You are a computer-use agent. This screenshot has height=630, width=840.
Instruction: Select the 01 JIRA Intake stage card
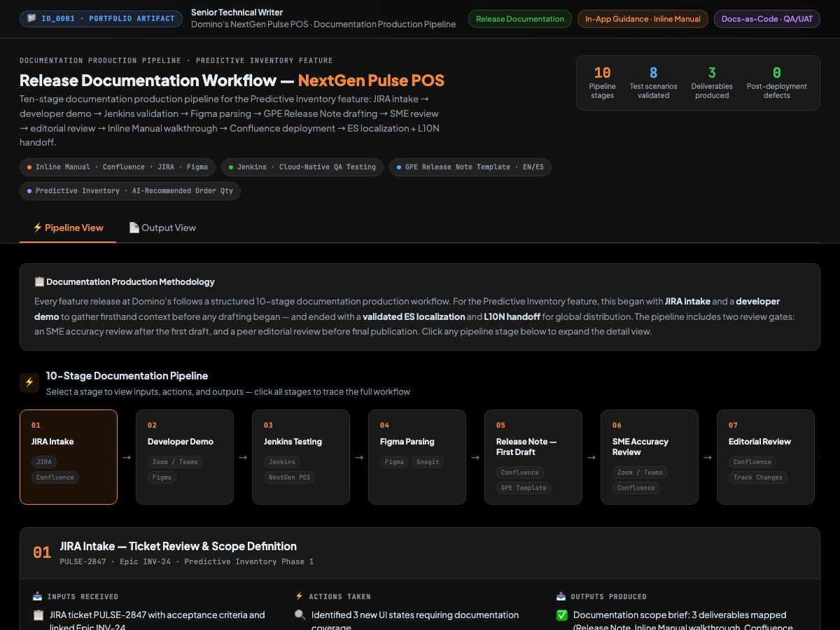69,457
